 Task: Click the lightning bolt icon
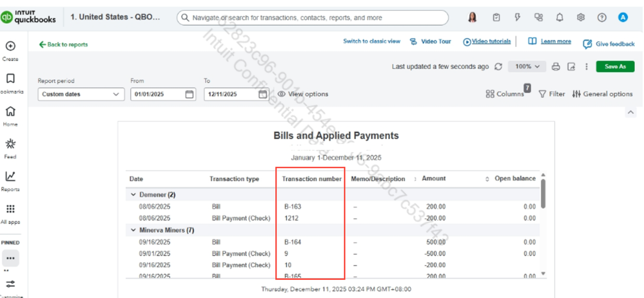(518, 17)
